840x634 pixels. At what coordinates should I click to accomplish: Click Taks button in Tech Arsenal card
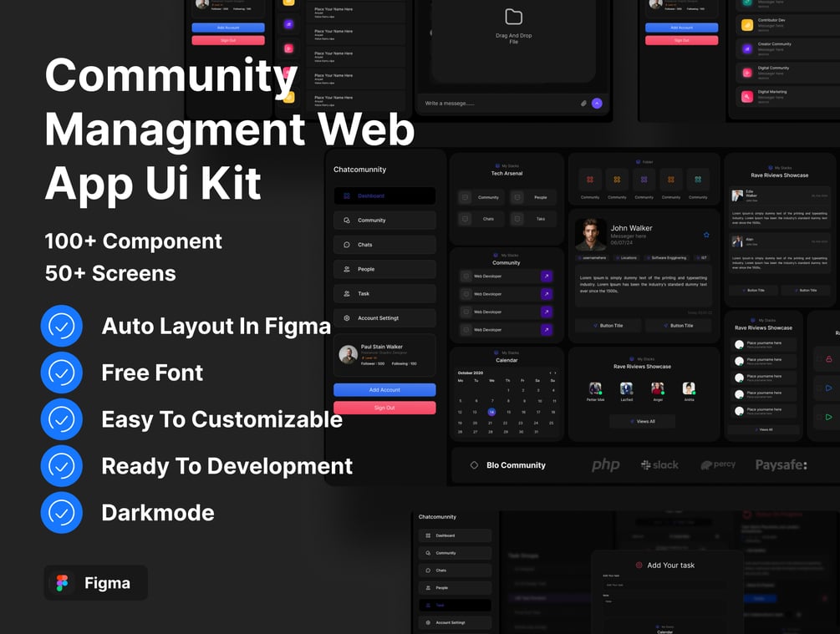(532, 219)
